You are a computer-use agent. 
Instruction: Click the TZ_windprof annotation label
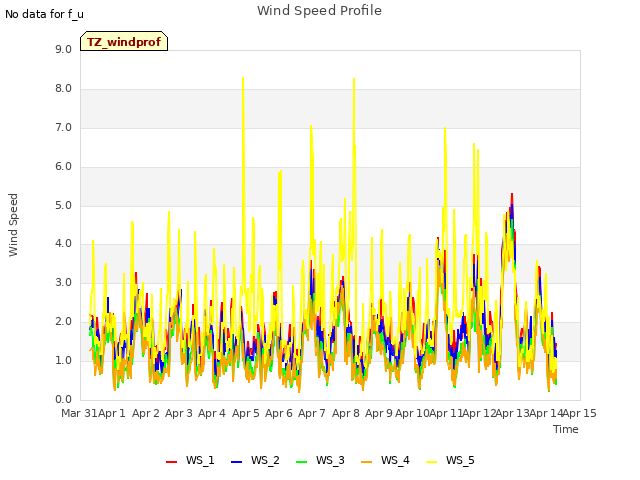pyautogui.click(x=124, y=41)
